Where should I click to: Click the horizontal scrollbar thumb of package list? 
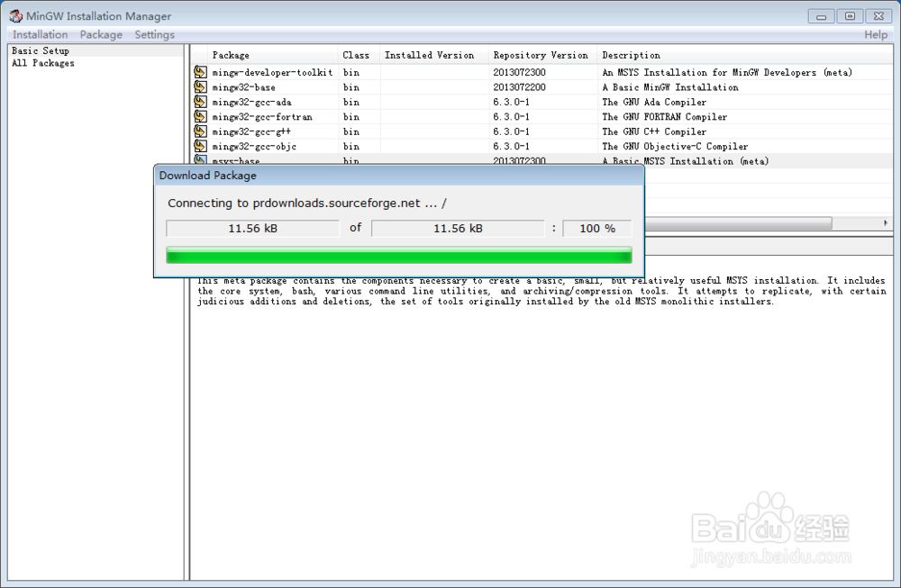(738, 222)
